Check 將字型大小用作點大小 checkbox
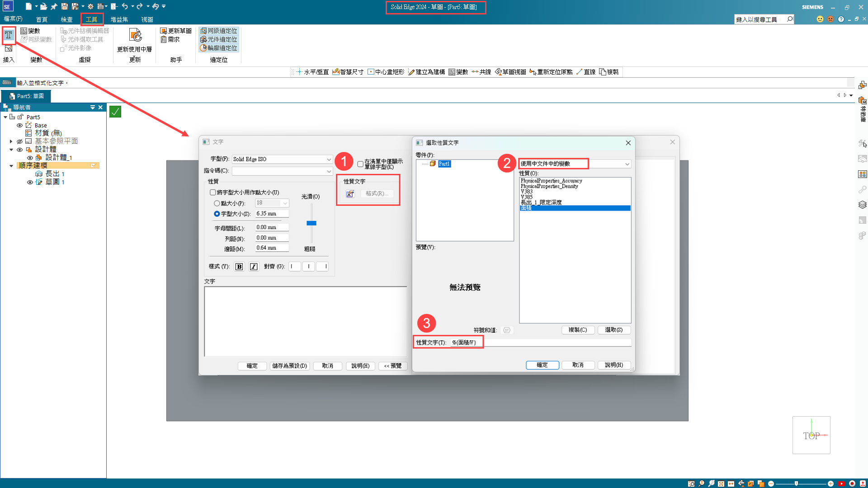The image size is (868, 488). [x=212, y=192]
